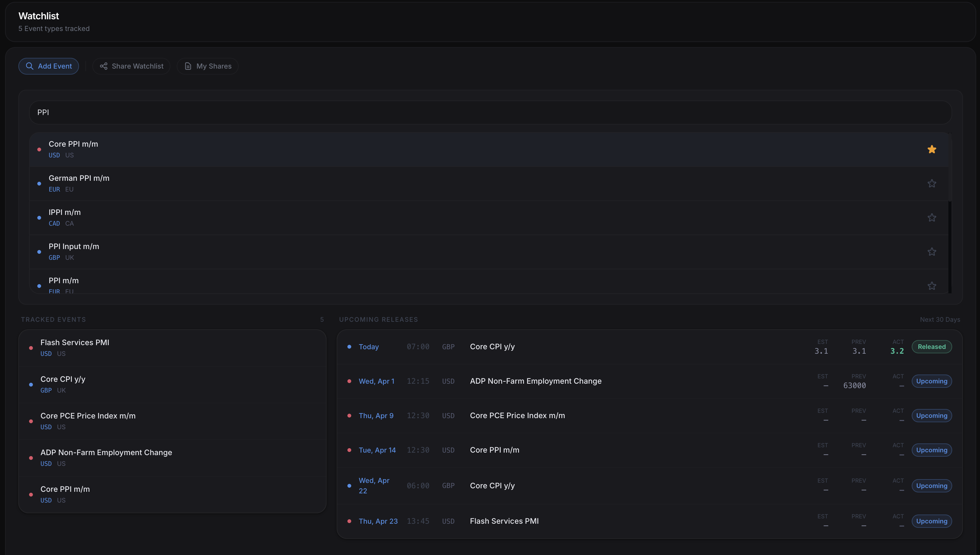Open the Next 30 Days range selector

[940, 320]
